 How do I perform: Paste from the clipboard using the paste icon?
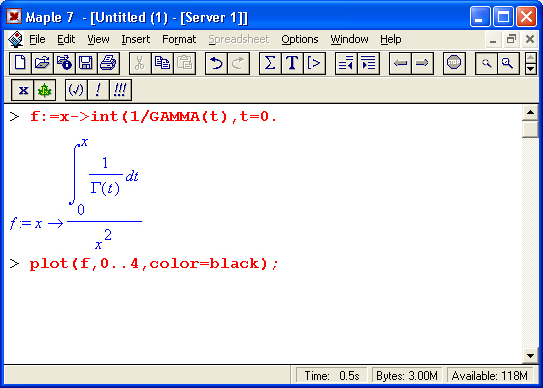[x=184, y=63]
